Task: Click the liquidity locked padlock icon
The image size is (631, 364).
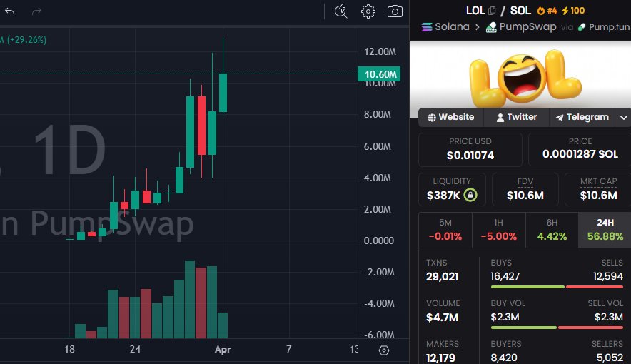Action: pos(470,195)
